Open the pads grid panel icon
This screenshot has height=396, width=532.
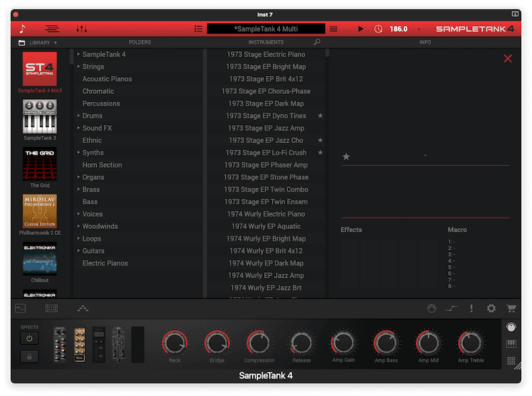(52, 308)
